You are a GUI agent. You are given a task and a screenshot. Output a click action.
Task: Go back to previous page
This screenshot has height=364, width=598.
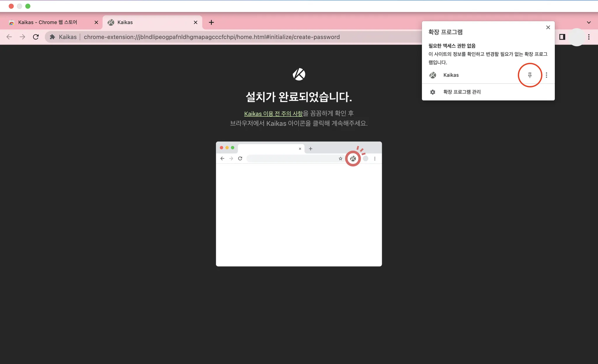9,37
